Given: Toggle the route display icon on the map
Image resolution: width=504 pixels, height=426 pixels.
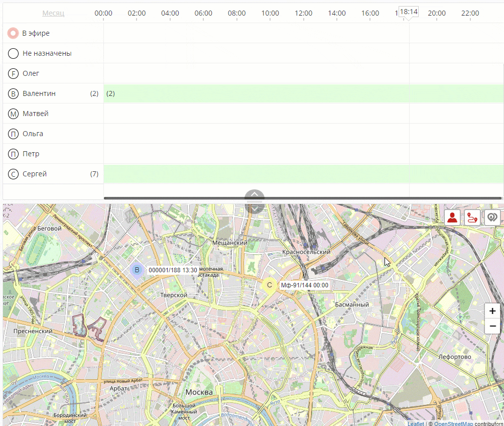Looking at the screenshot, I should [x=472, y=218].
